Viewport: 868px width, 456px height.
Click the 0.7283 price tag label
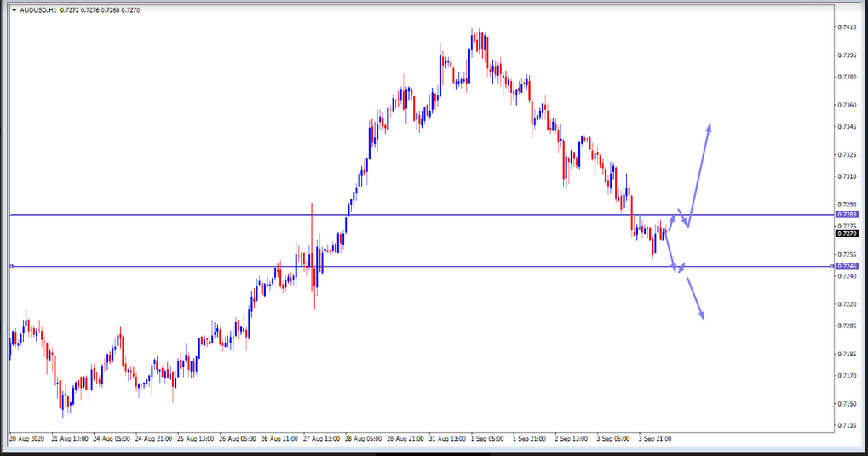[x=847, y=215]
